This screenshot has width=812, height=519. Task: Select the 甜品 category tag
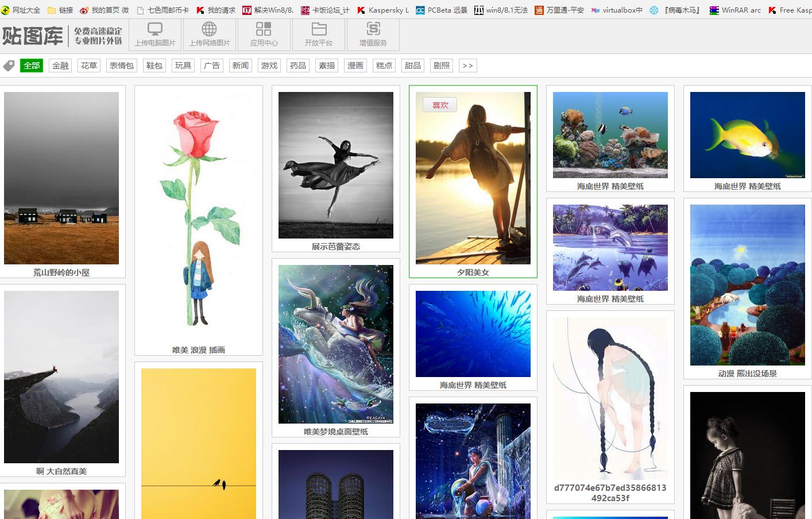tap(413, 66)
